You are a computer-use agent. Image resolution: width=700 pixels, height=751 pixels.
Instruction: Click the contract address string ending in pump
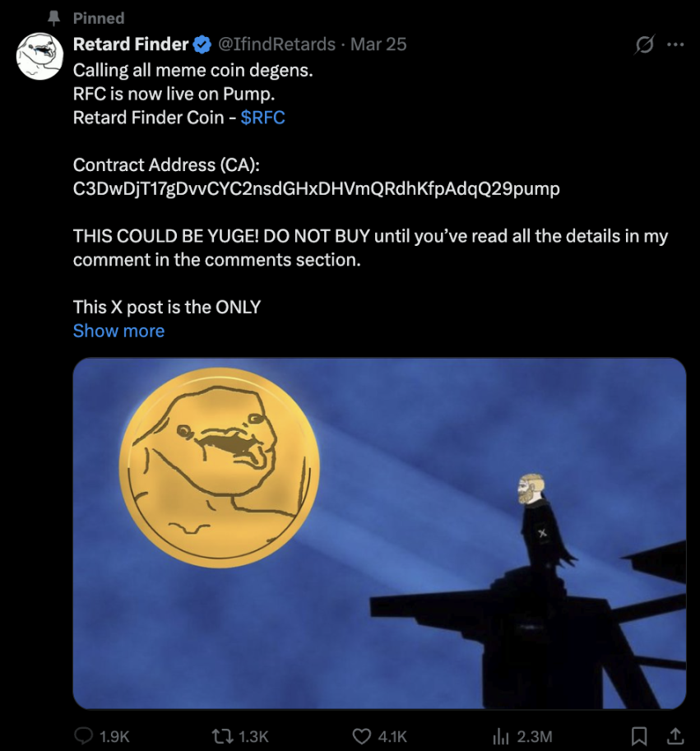[316, 188]
